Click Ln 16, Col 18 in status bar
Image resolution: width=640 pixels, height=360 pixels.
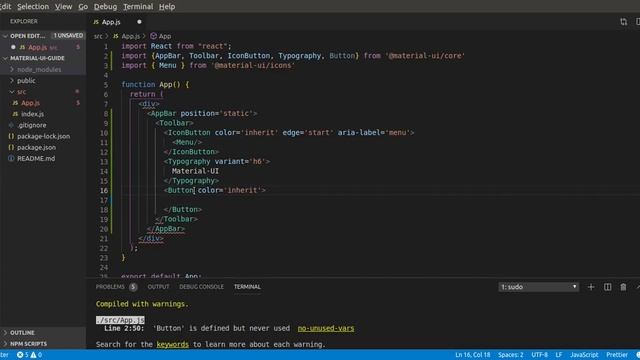473,355
